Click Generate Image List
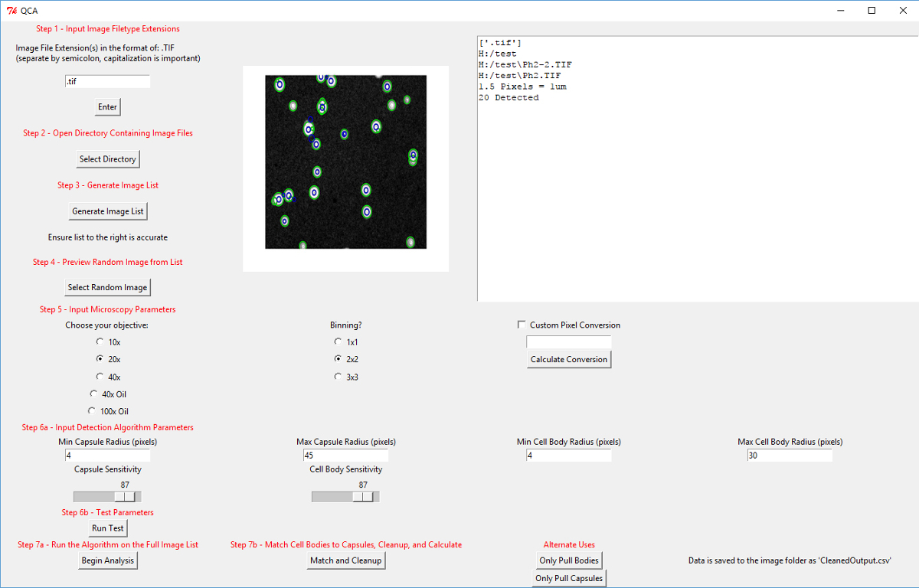This screenshot has width=919, height=588. coord(107,211)
